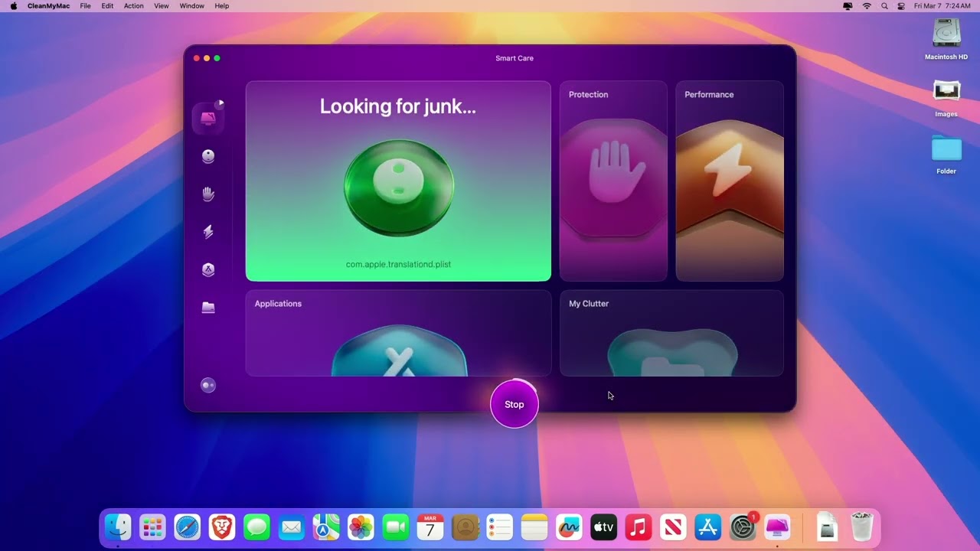
Task: Open Notes from the Dock
Action: 534,527
